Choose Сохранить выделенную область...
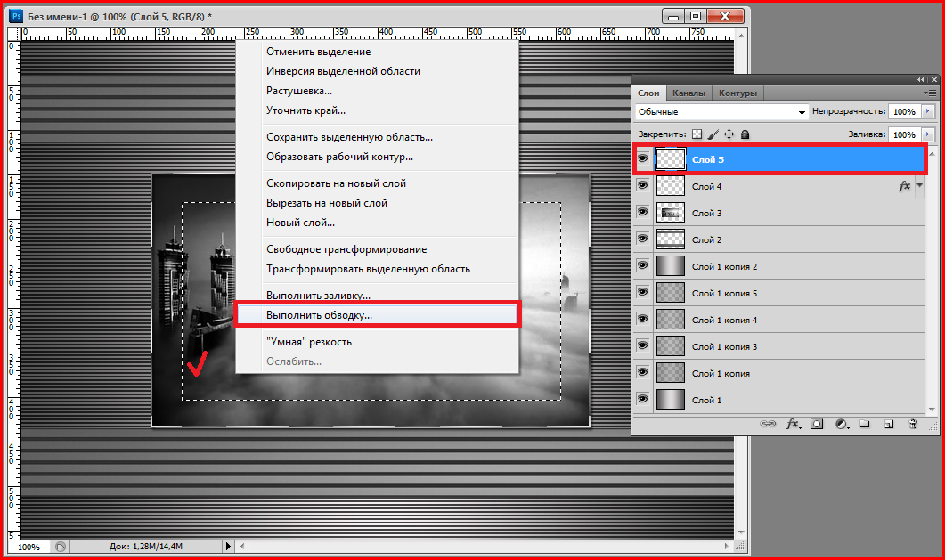 [349, 137]
